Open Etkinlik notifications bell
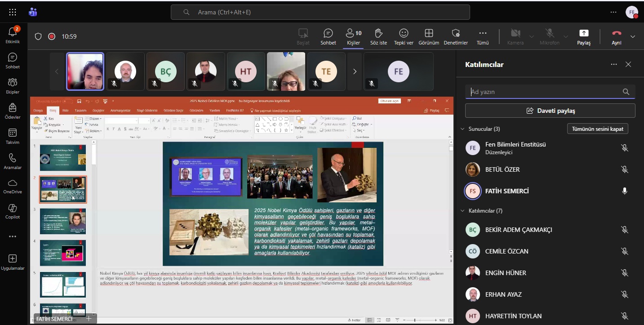This screenshot has width=644, height=325. [13, 32]
